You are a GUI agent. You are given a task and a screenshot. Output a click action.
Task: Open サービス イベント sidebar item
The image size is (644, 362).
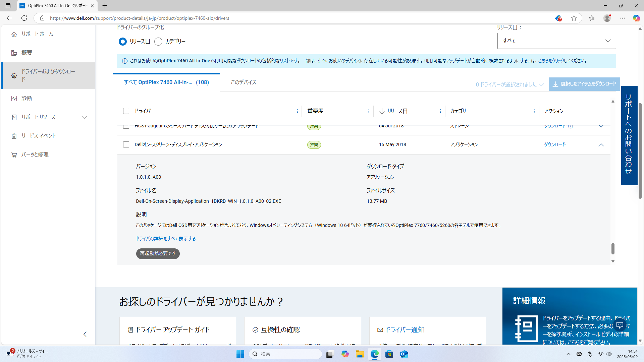[x=38, y=136]
